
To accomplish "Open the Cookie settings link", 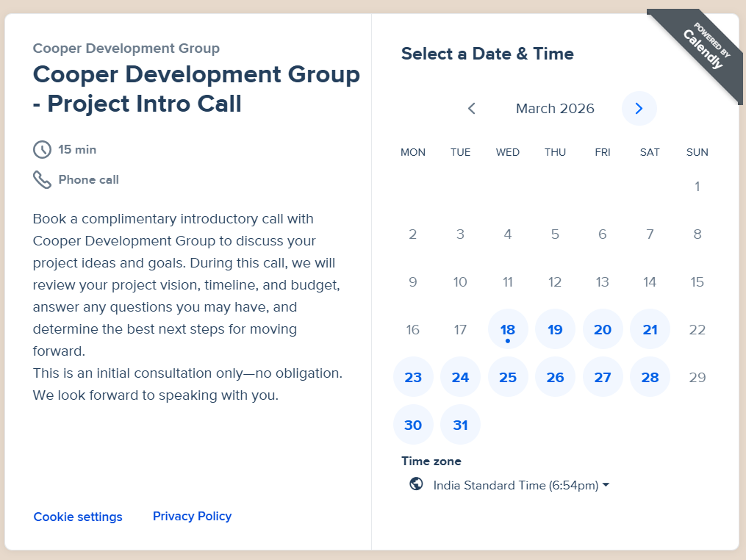I will click(x=78, y=517).
